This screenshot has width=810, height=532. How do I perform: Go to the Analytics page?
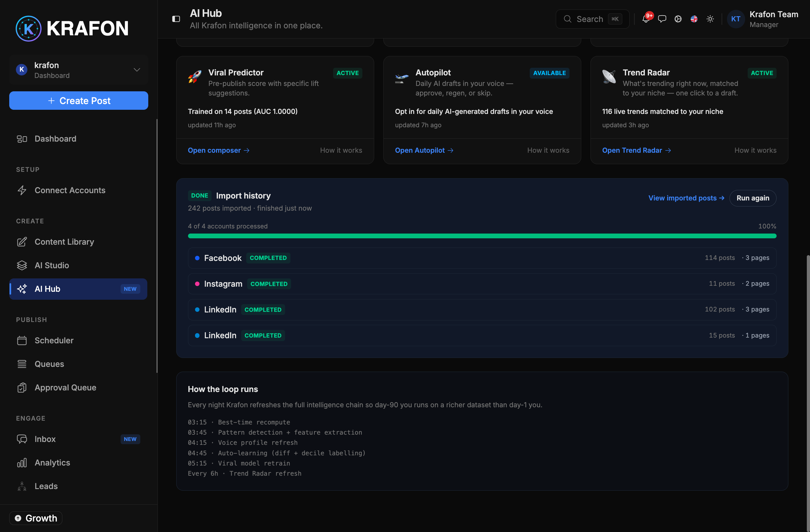point(78,463)
